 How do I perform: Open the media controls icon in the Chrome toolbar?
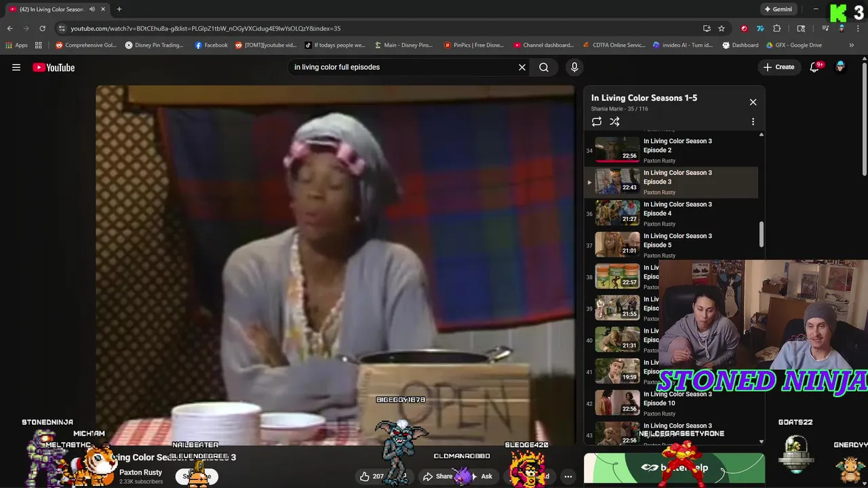tap(825, 28)
